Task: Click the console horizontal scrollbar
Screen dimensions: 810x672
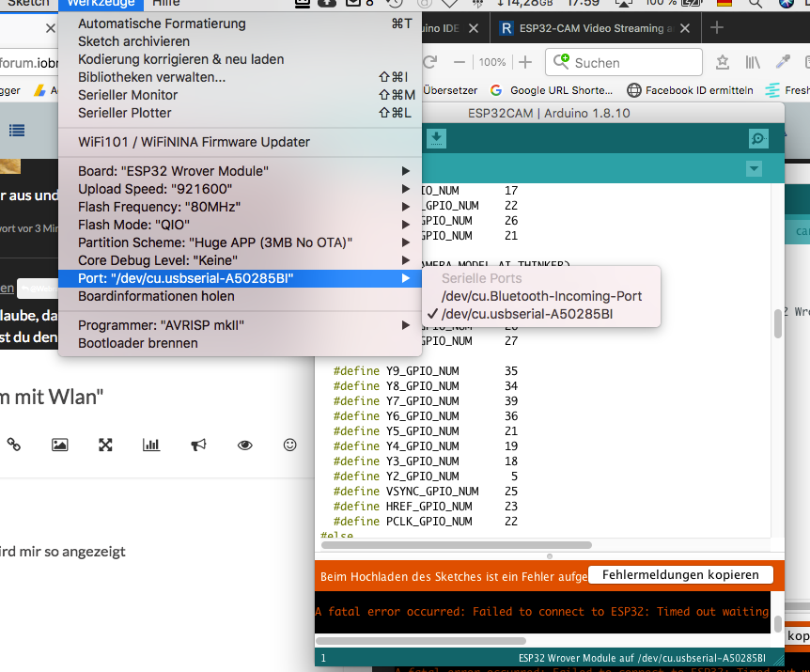Action: [421, 640]
